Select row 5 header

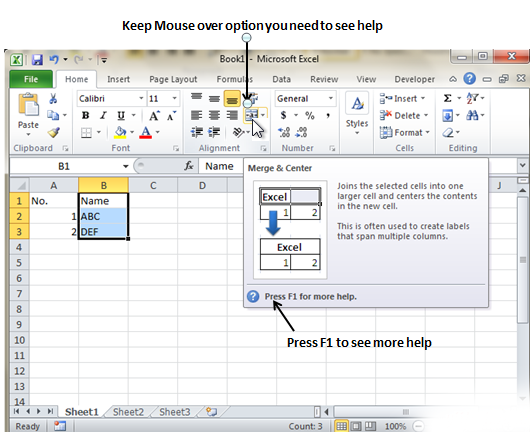(19, 263)
